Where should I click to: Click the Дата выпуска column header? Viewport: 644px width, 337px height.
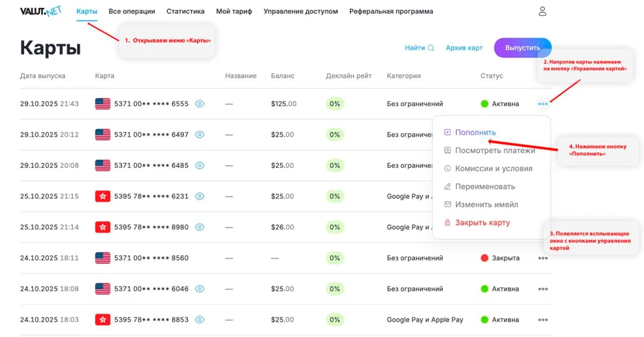(42, 76)
